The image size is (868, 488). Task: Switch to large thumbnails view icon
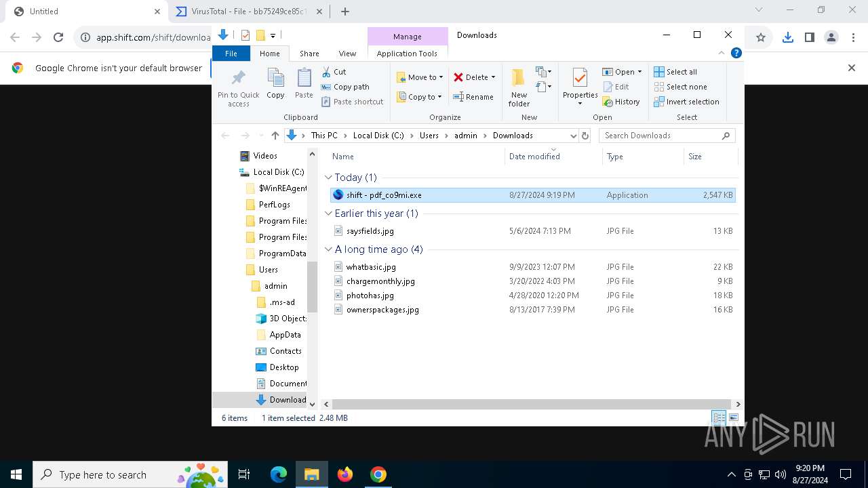(733, 418)
